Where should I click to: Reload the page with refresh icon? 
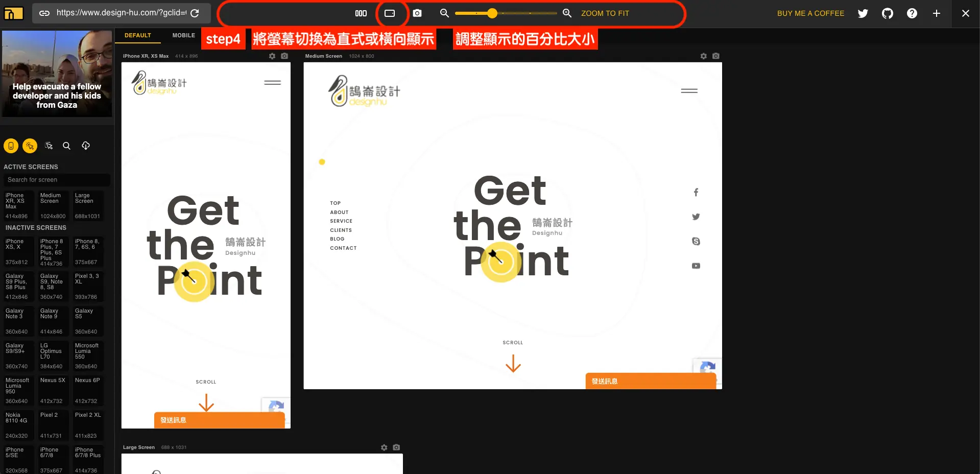coord(195,13)
